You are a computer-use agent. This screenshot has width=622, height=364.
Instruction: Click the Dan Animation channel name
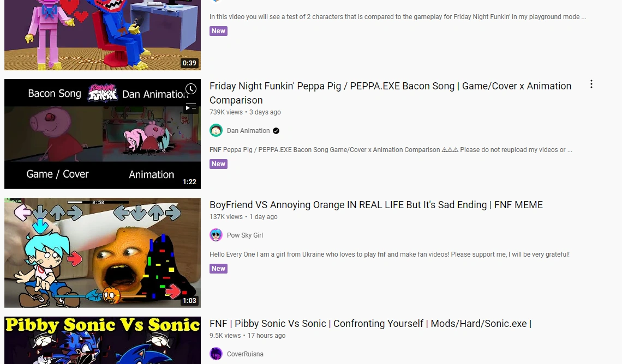pos(249,131)
